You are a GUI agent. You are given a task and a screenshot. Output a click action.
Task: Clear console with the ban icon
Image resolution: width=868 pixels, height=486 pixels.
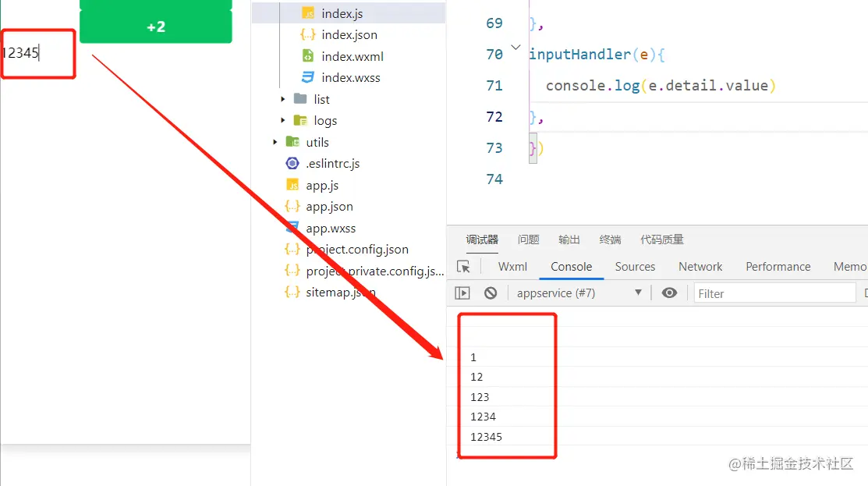(x=491, y=293)
